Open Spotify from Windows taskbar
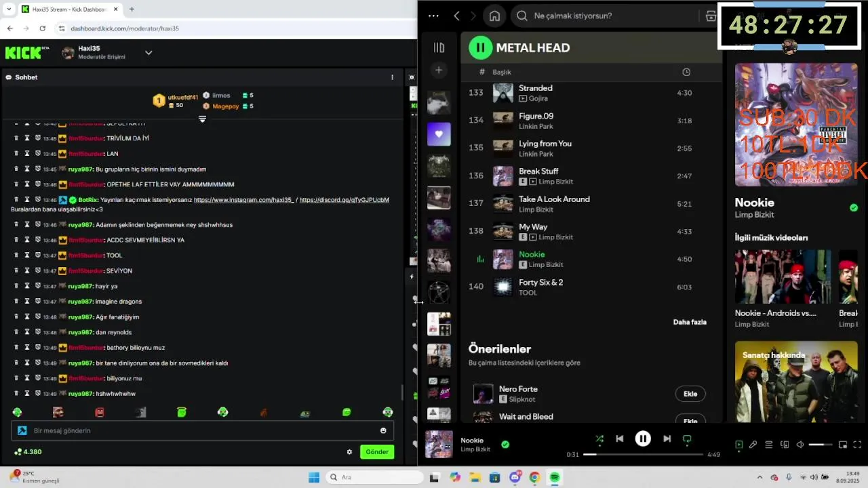The image size is (868, 488). click(x=555, y=477)
